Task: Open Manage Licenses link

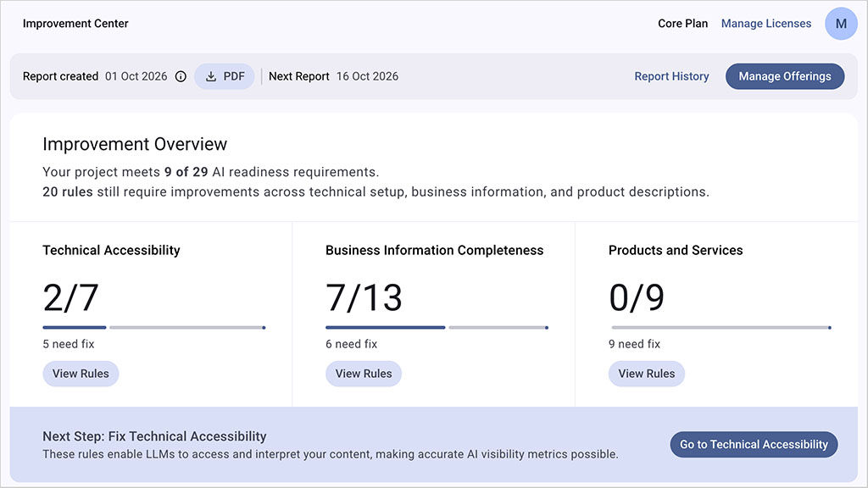Action: point(766,24)
